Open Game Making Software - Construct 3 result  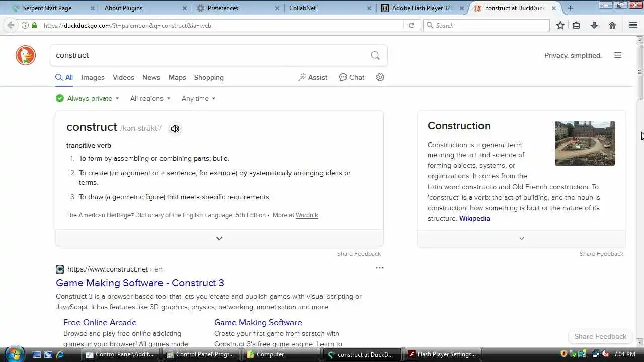[140, 283]
